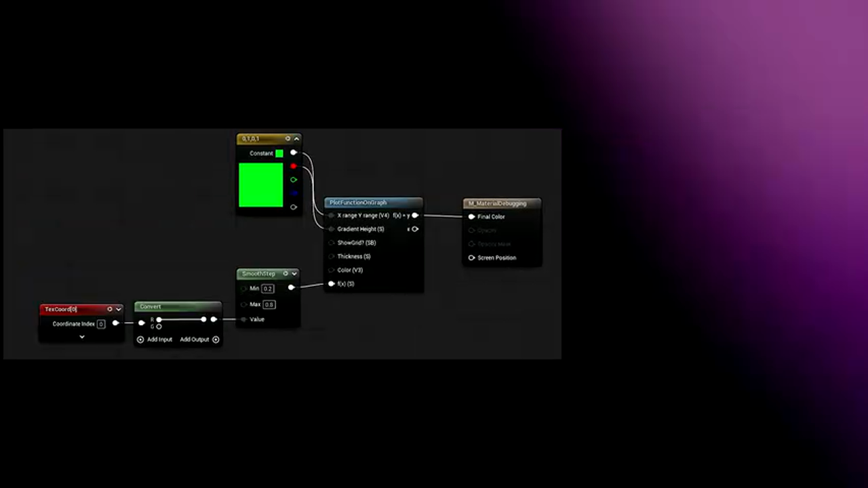
Task: Click the red R output pin on the Constant node
Action: pos(293,166)
